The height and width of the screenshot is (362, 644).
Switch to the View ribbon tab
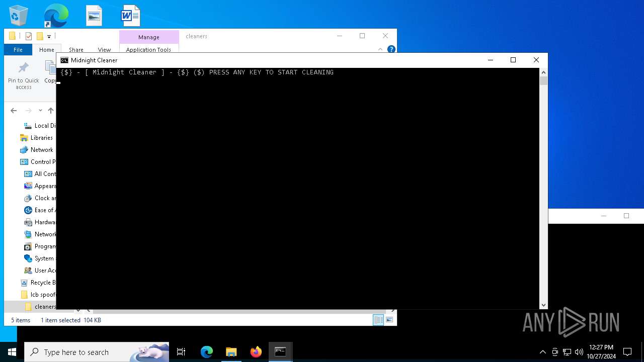104,50
